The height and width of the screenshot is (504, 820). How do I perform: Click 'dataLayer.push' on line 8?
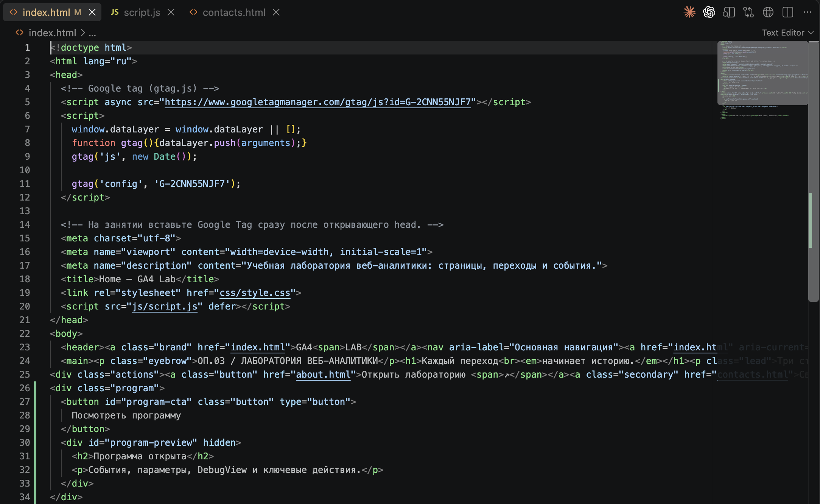point(198,143)
